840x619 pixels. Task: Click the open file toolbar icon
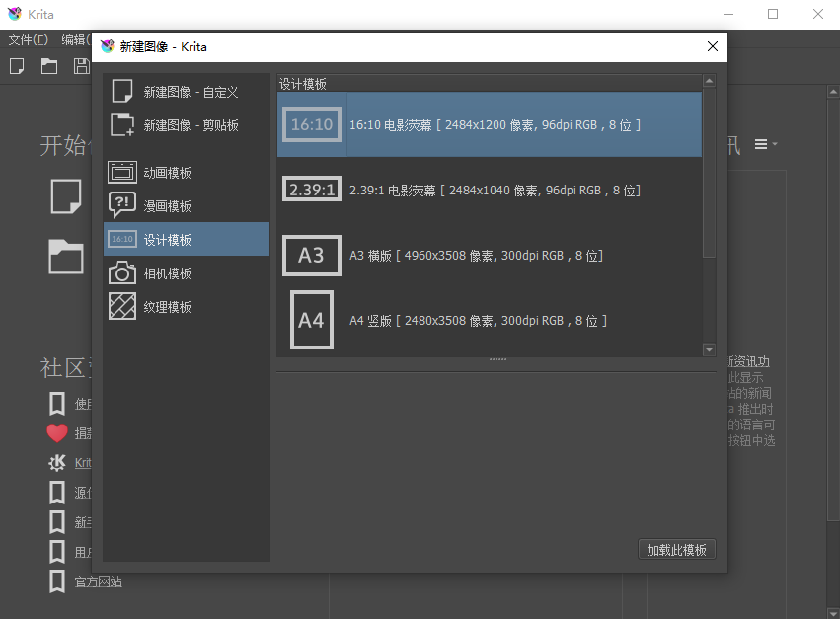[x=48, y=66]
